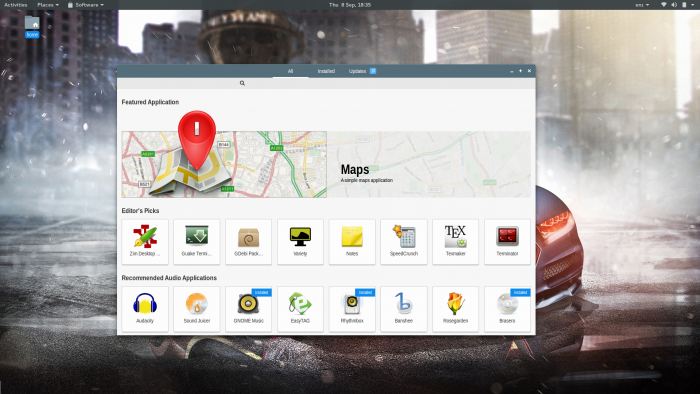
Task: Switch to the Installed tab
Action: coord(326,71)
